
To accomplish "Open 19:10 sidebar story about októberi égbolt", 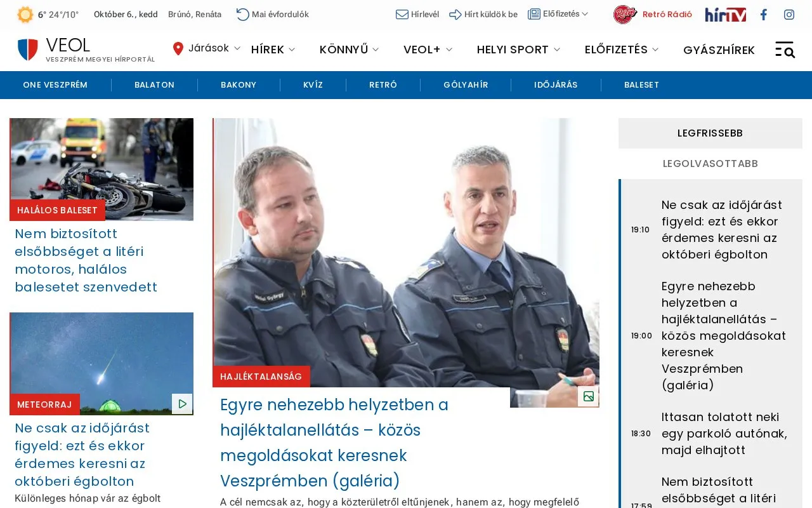I will pyautogui.click(x=722, y=230).
